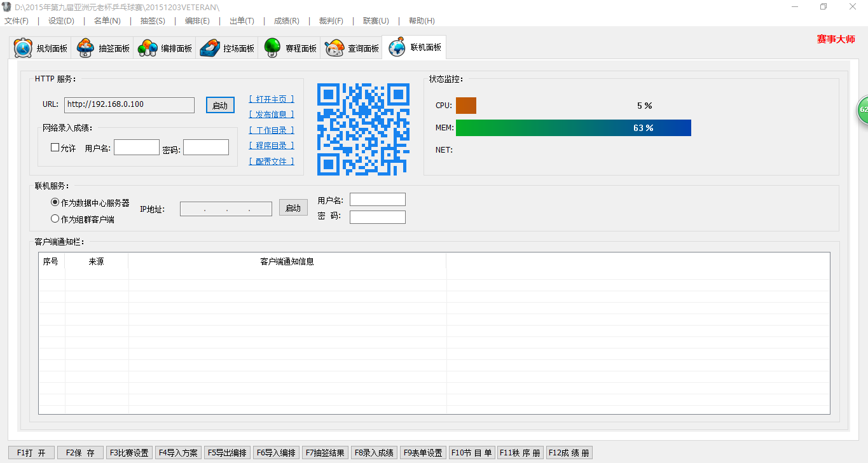
Task: Click 启动 button next to the URL
Action: pyautogui.click(x=220, y=106)
